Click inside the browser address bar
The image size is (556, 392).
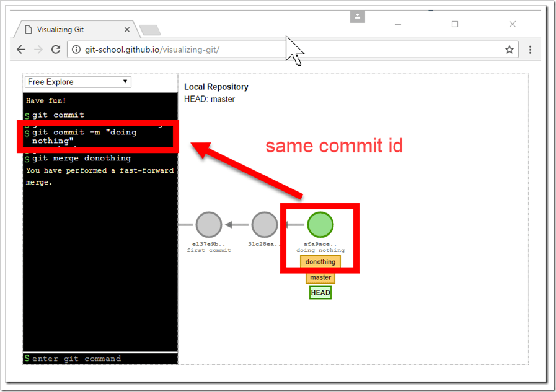pos(186,50)
